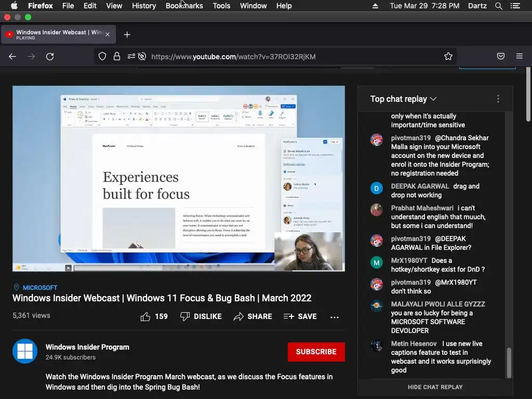Click the DISLIKE button
Viewport: 532px width, 399px height.
(201, 316)
